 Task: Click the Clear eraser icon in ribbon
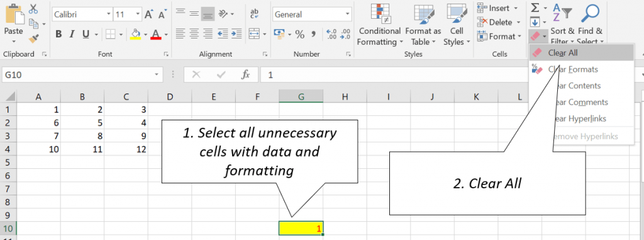tap(535, 37)
